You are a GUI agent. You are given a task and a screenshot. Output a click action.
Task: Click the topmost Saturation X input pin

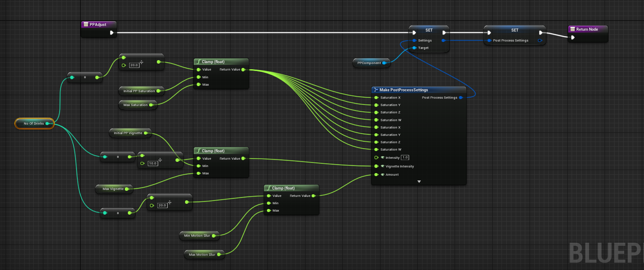376,98
